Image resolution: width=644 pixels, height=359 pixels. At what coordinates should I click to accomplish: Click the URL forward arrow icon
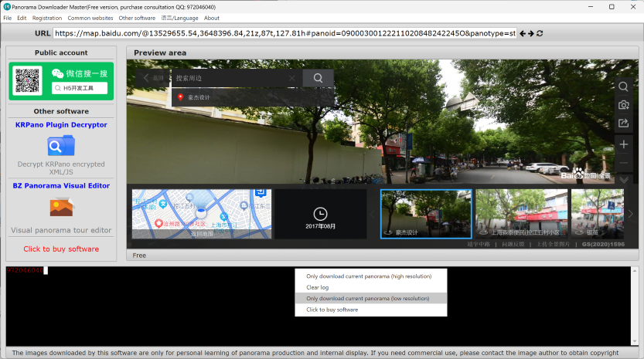530,34
